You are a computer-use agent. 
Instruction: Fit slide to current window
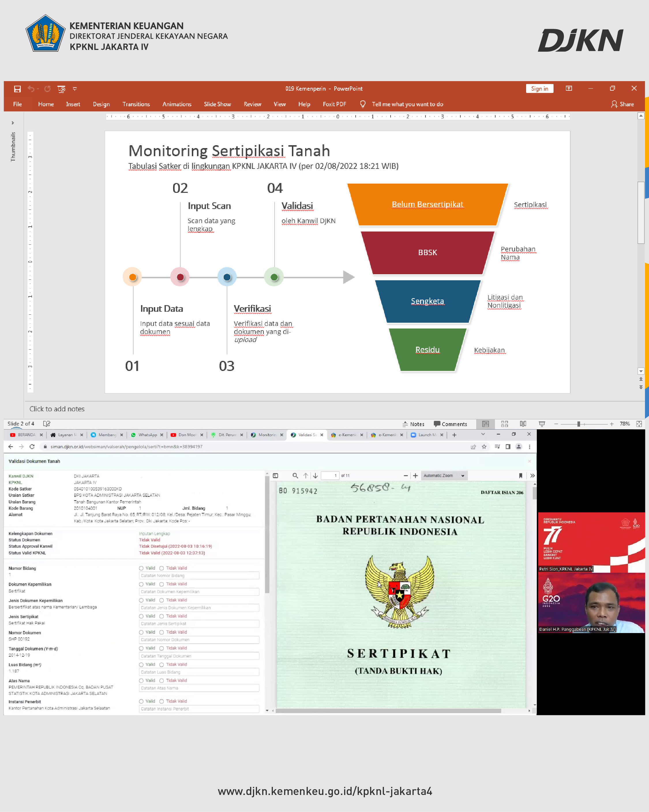click(x=639, y=424)
